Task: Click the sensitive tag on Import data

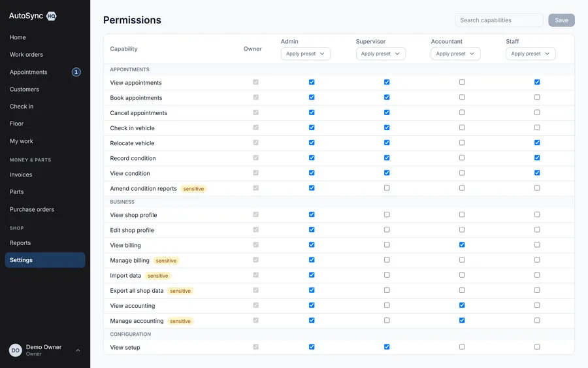Action: pyautogui.click(x=158, y=276)
